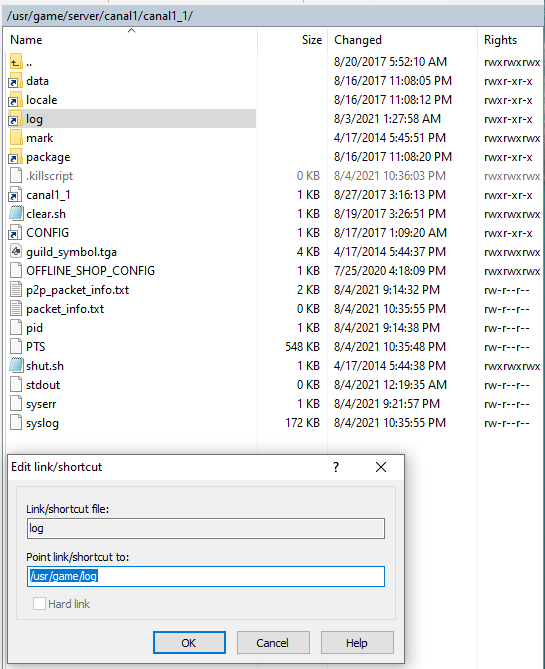
Task: Select the 'mark' folder name
Action: (39, 138)
